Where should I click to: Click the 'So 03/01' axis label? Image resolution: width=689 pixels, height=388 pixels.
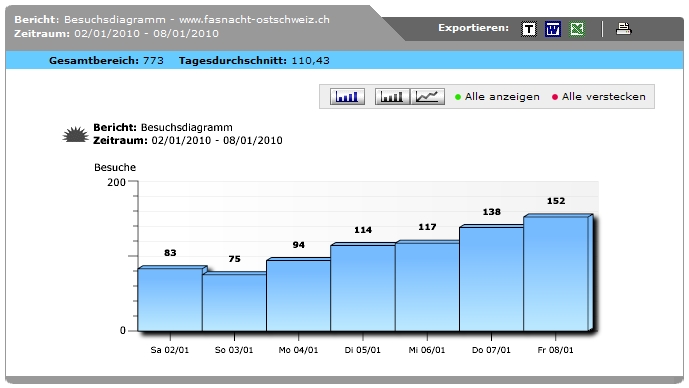(234, 350)
